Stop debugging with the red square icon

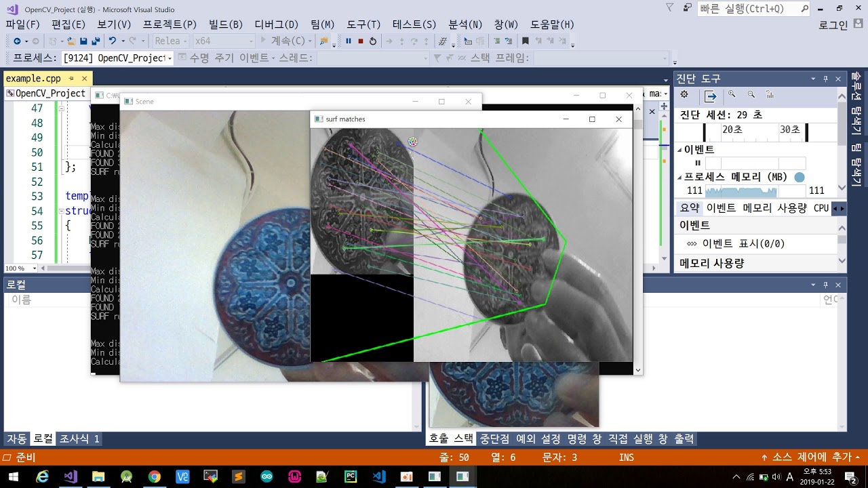click(x=361, y=41)
